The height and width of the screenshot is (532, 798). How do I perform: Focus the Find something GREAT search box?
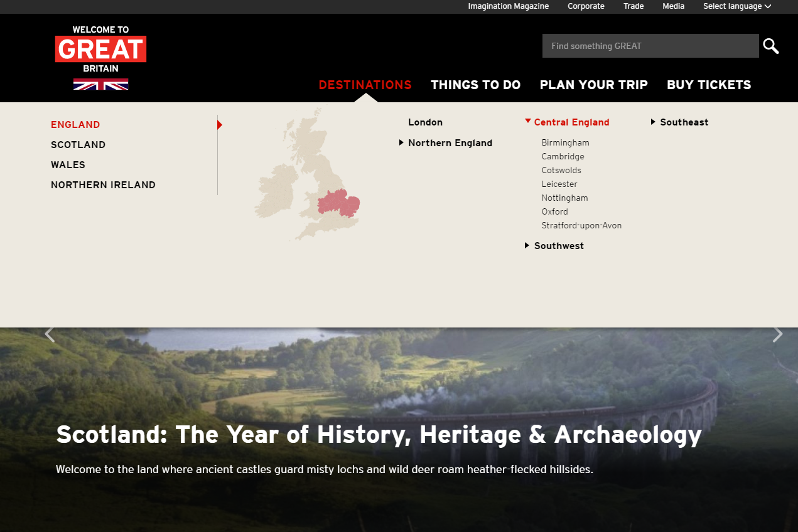[650, 46]
